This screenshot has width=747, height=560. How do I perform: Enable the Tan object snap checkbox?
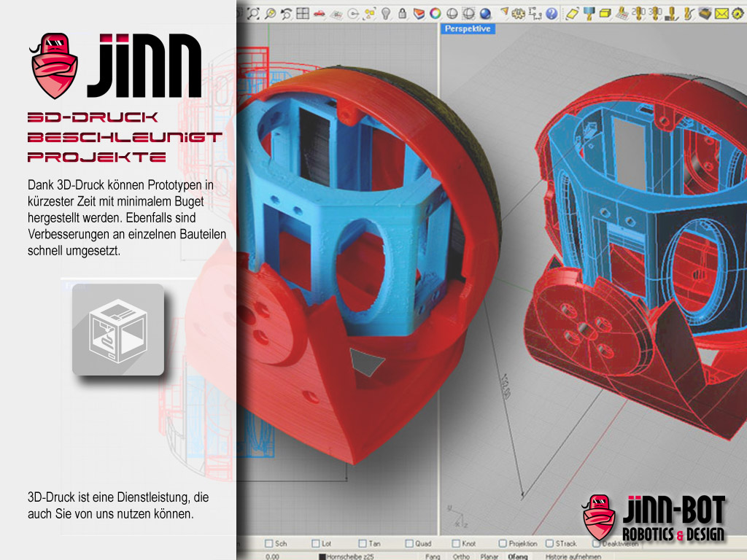point(363,543)
